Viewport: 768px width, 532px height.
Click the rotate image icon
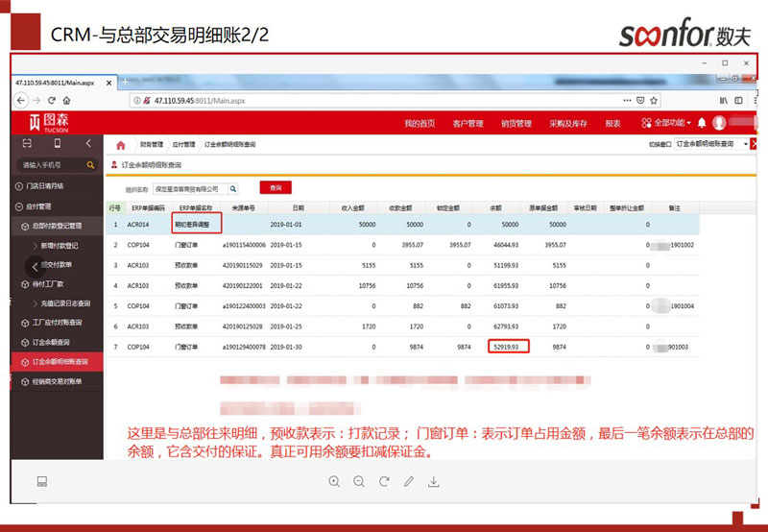click(384, 481)
